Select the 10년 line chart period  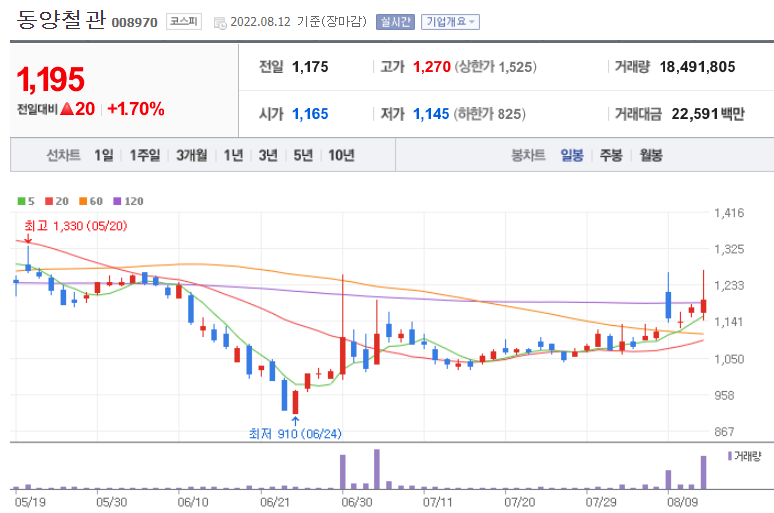(x=342, y=156)
